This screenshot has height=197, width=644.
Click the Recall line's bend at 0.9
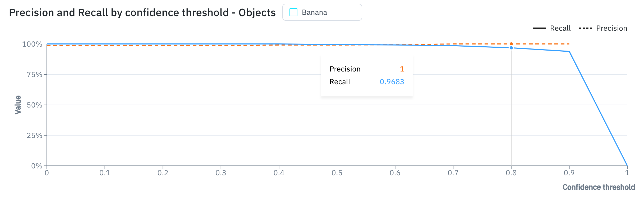pos(569,51)
